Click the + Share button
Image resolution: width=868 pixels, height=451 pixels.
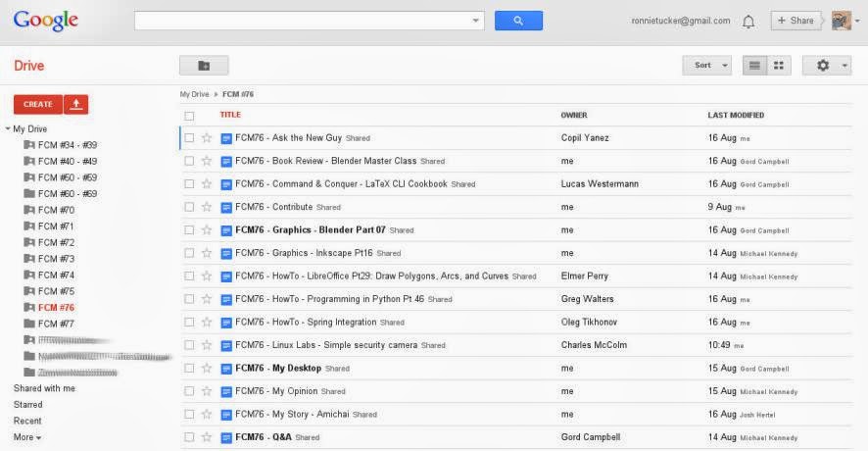click(796, 21)
